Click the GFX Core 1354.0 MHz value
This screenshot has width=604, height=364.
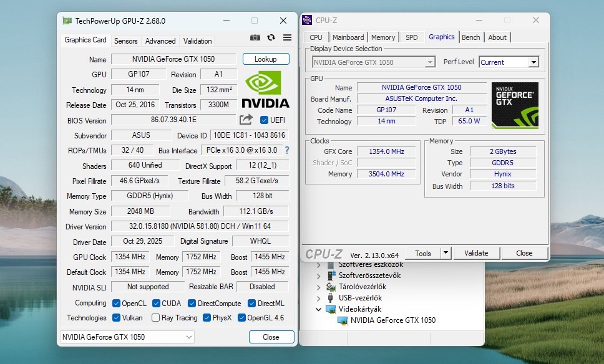coord(386,151)
